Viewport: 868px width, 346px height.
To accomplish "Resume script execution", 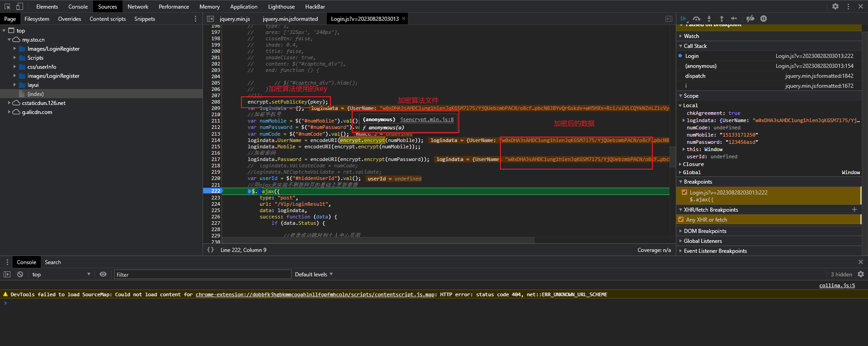I will [x=684, y=19].
